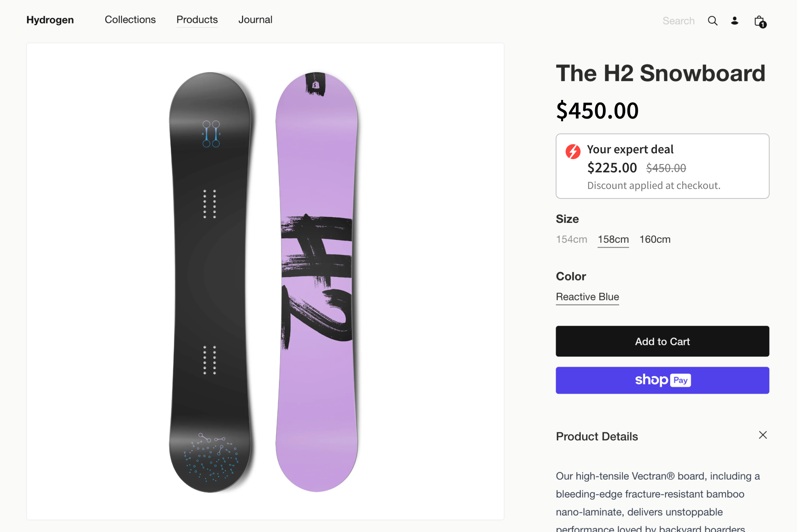The height and width of the screenshot is (532, 797).
Task: Focus the Search input field
Action: (678, 21)
